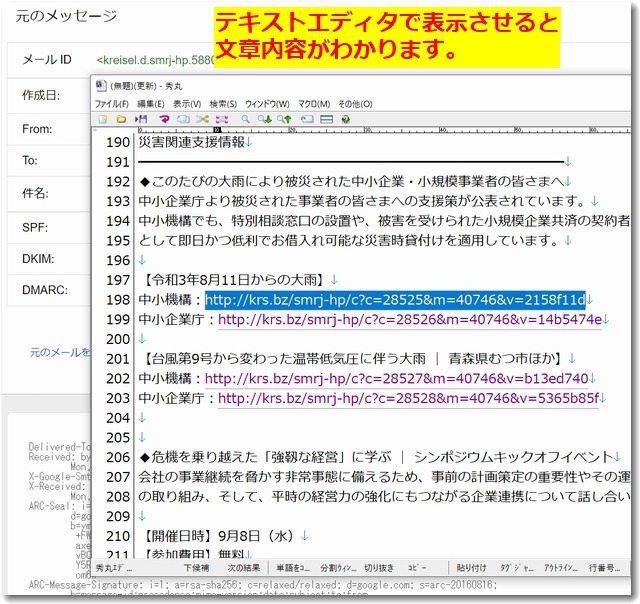Click the 秀丸エデ… function key button

click(114, 568)
